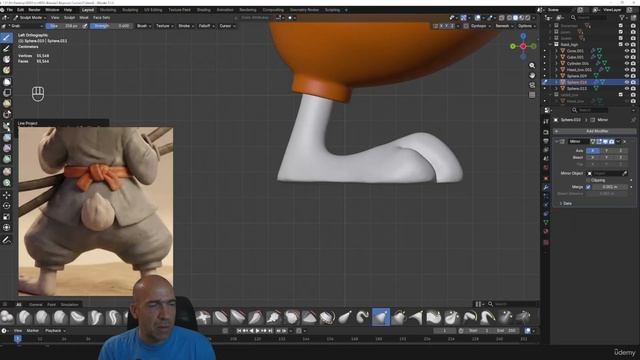Open the outliner filter dropdown
The width and height of the screenshot is (640, 360).
624,18
